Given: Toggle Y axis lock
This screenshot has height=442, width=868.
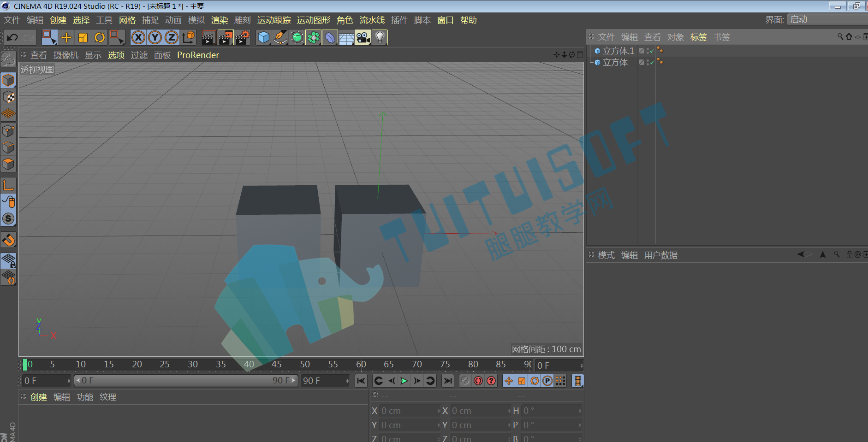Looking at the screenshot, I should (x=155, y=37).
